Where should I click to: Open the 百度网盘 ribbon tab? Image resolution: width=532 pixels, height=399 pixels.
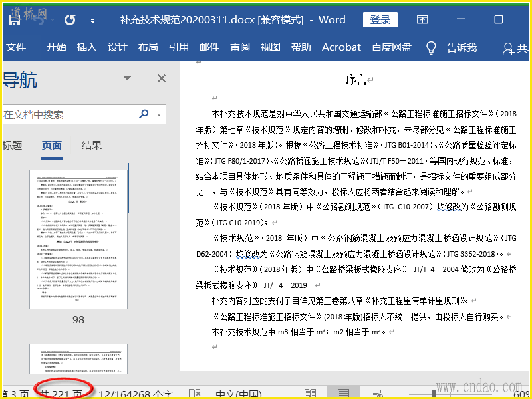click(x=392, y=47)
